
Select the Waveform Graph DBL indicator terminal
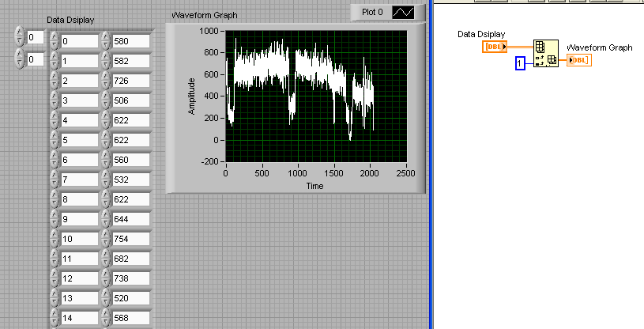[579, 60]
